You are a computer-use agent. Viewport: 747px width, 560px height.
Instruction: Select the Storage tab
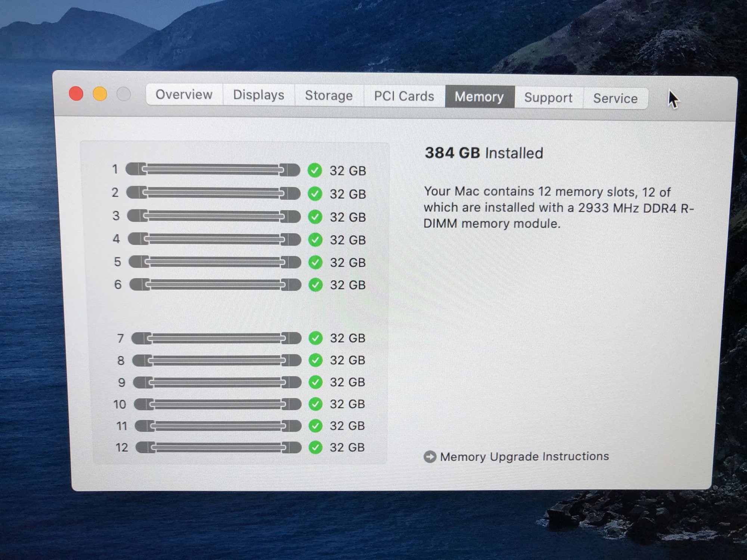tap(329, 96)
